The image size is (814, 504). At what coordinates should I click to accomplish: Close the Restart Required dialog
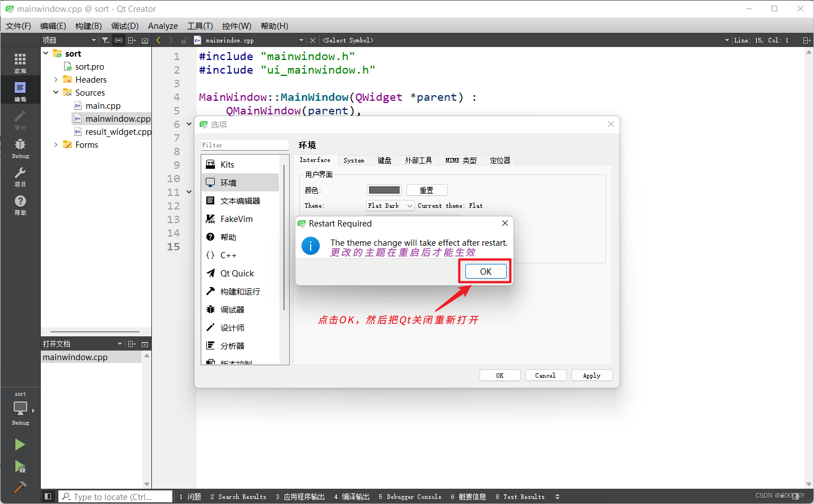coord(504,223)
